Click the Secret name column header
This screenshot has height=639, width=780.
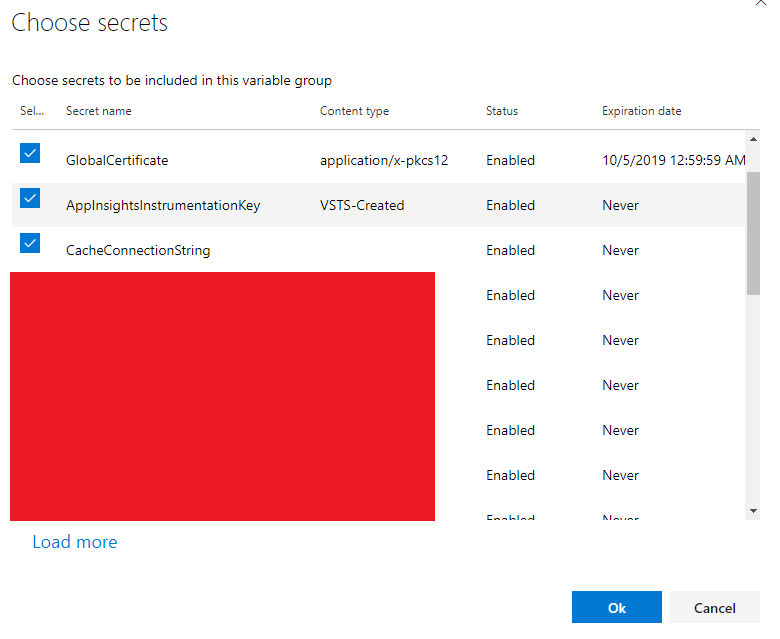tap(98, 111)
